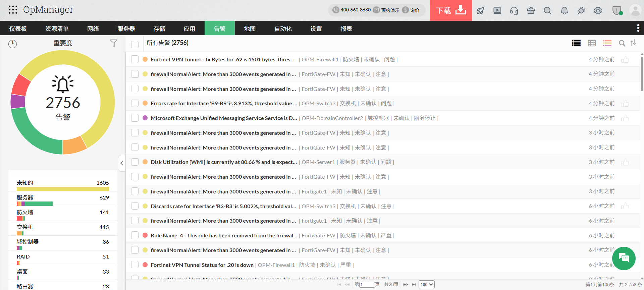Click the shield status icon
Viewport: 644px width, 290px height.
point(617,11)
